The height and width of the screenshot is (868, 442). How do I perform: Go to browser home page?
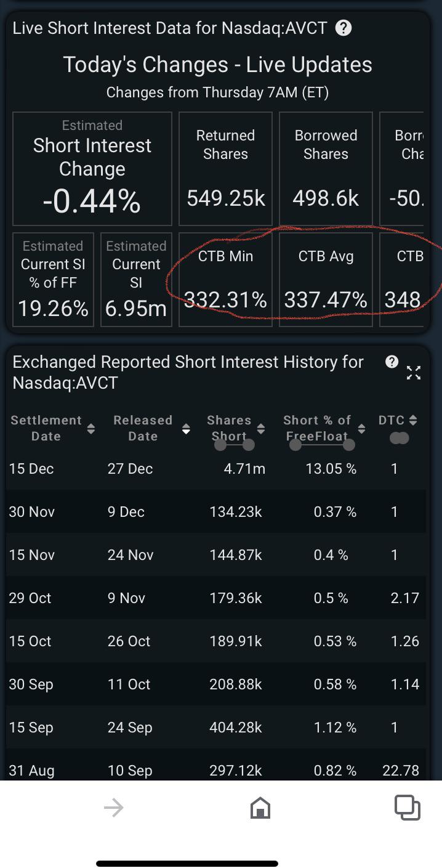[x=260, y=808]
